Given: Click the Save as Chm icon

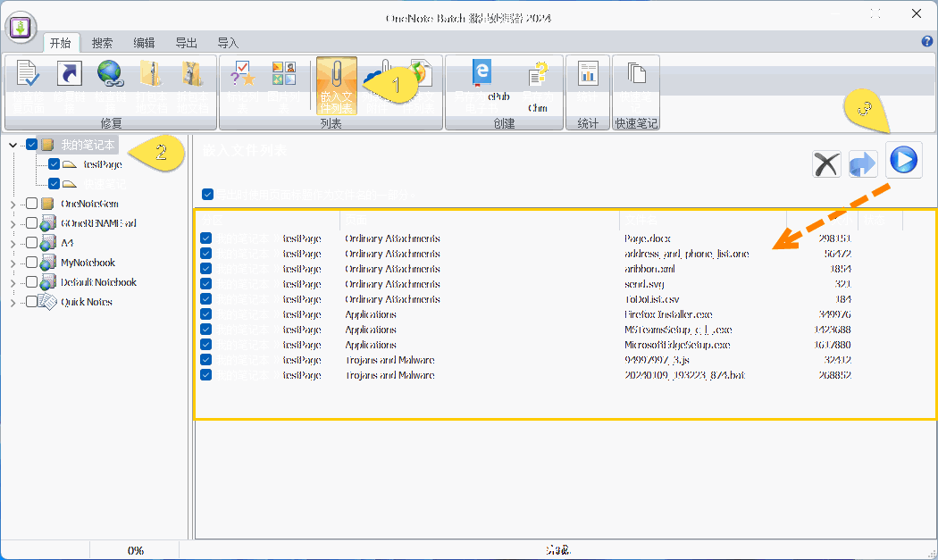Looking at the screenshot, I should point(538,73).
